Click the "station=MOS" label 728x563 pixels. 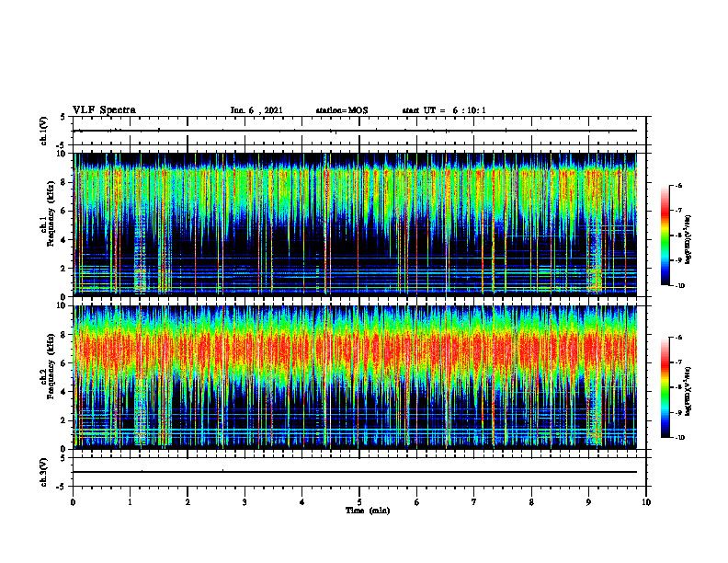pos(342,110)
